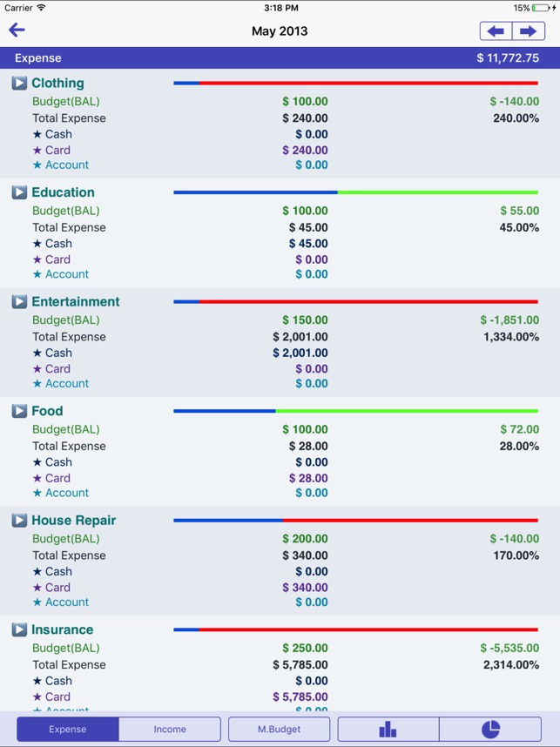Open the pie chart view

[x=490, y=730]
